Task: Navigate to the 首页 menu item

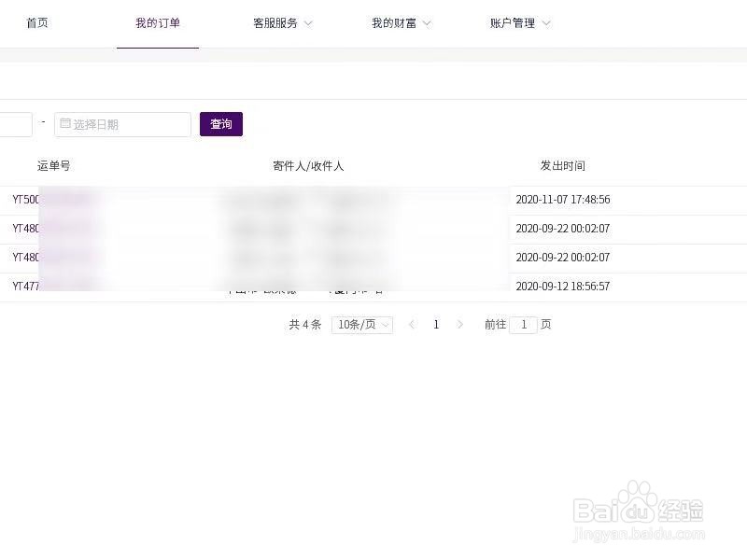Action: point(37,23)
